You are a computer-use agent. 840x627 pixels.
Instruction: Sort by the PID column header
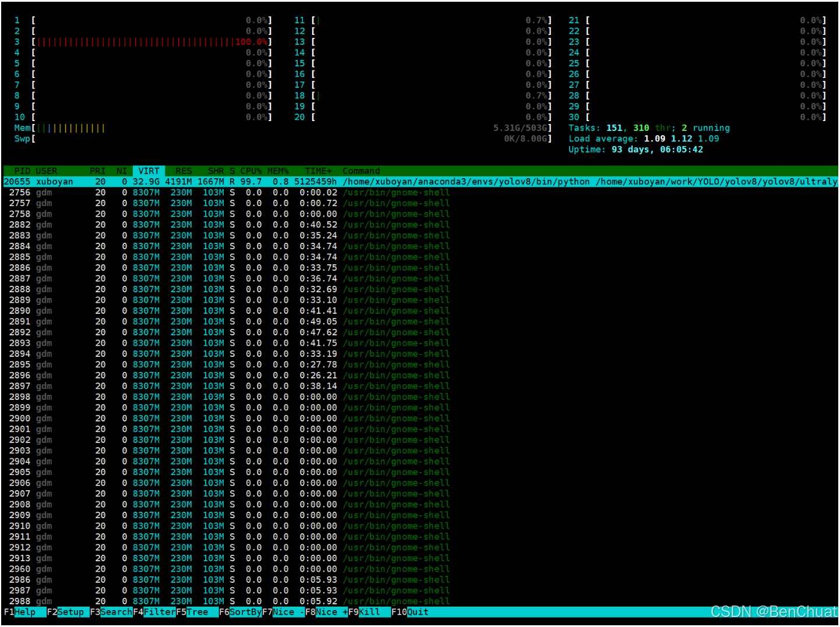(22, 171)
